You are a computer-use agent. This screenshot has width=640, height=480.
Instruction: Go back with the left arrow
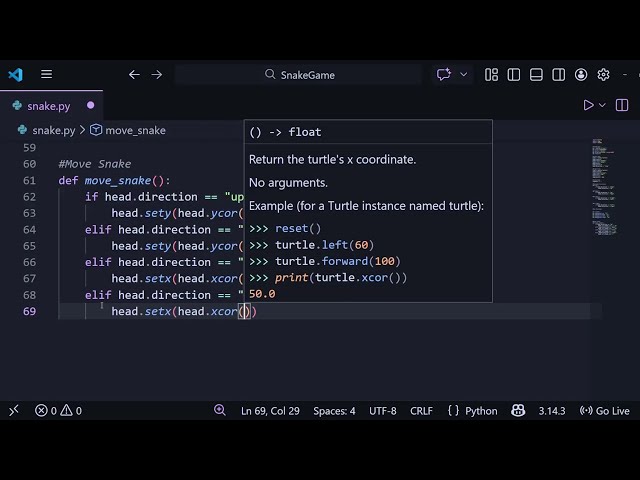134,75
